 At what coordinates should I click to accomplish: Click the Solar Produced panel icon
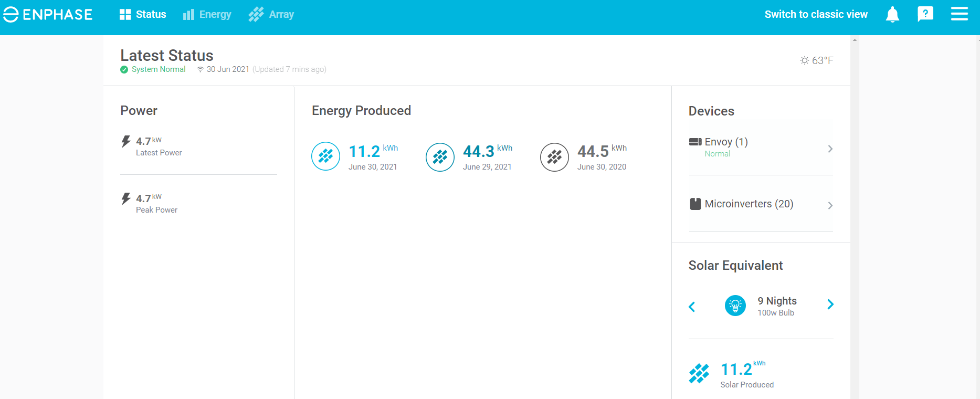(699, 373)
